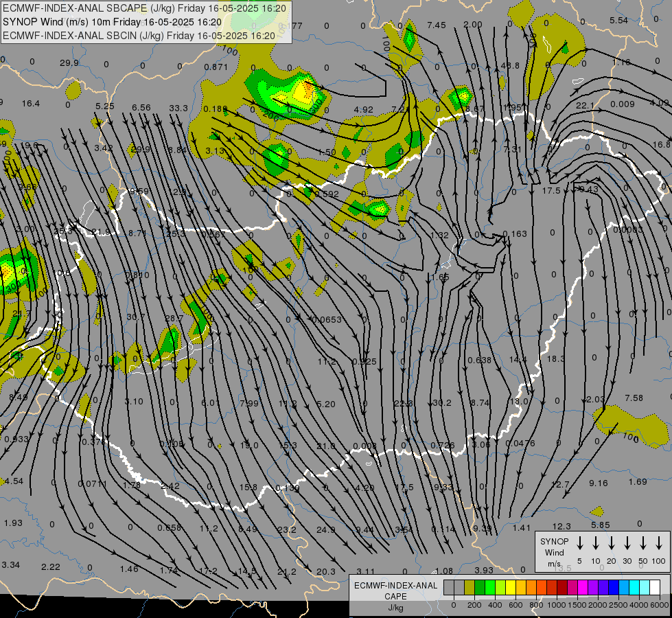672x618 pixels.
Task: Click the 1000 tick label in CAPE legend
Action: tap(556, 605)
